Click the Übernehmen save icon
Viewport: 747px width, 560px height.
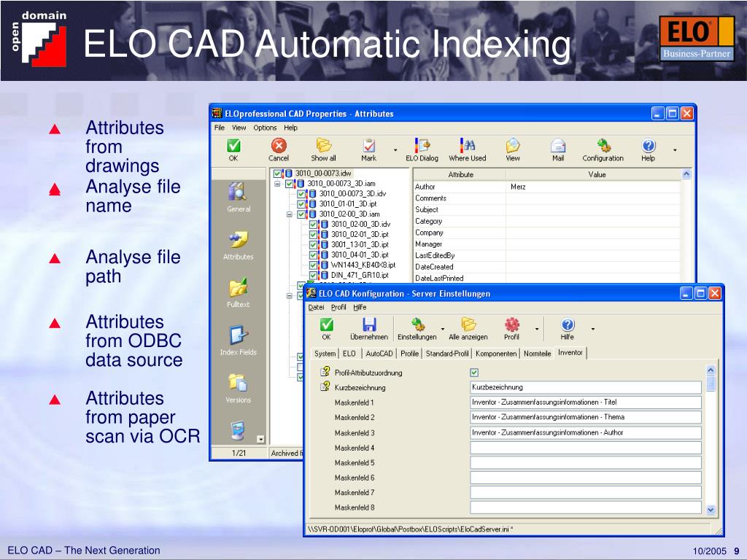tap(369, 324)
